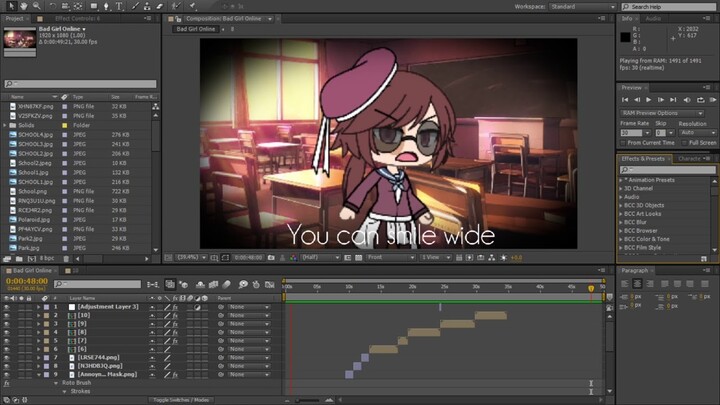Open composition flowchart icon in viewer
The height and width of the screenshot is (405, 720).
492,258
